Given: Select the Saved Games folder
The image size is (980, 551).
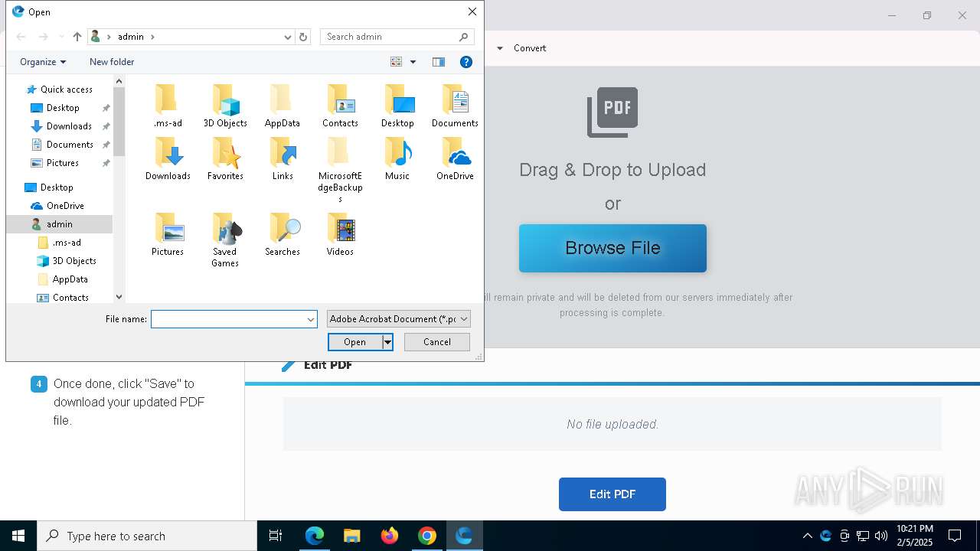Looking at the screenshot, I should (x=225, y=240).
